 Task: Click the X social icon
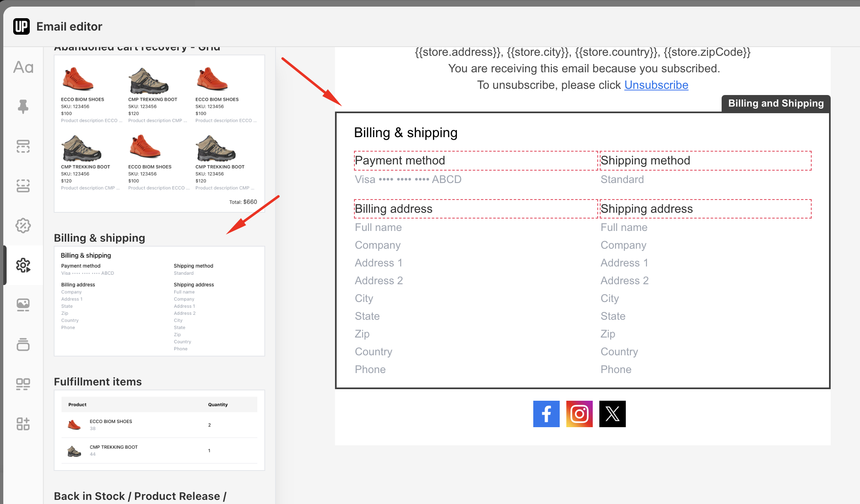pyautogui.click(x=612, y=414)
